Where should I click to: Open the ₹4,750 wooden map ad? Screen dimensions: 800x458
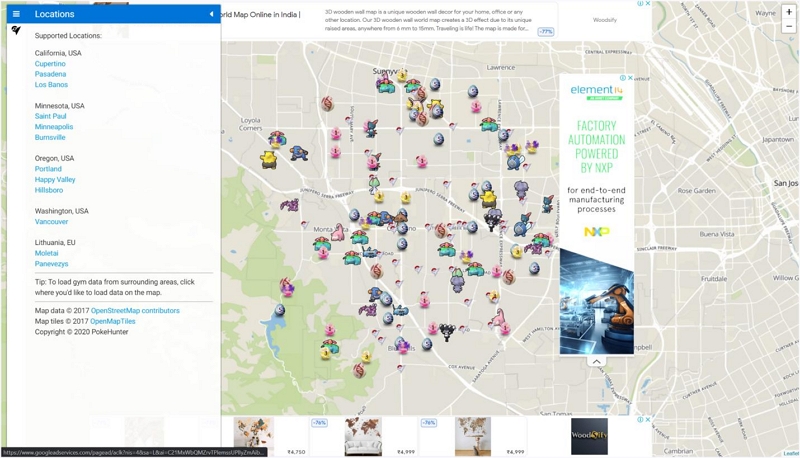(254, 436)
